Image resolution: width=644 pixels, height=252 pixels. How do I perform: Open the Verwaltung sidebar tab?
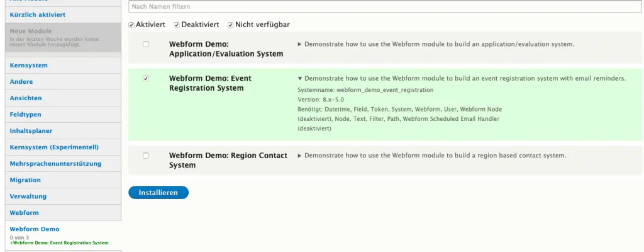click(63, 197)
